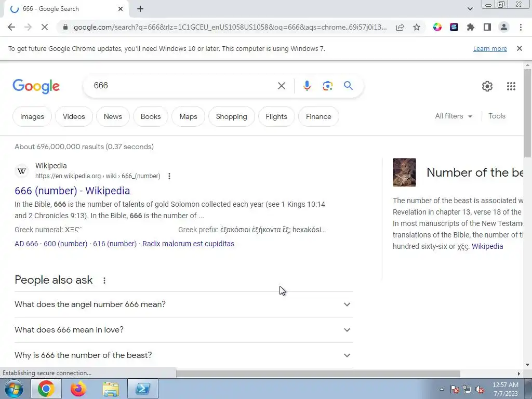Open the tab search dropdown arrow
The image size is (532, 399).
pos(470,9)
